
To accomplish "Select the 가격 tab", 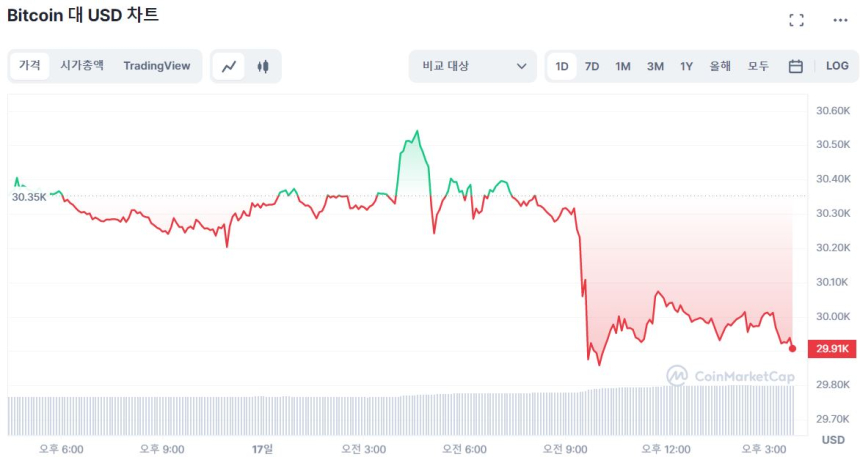I will pyautogui.click(x=30, y=66).
